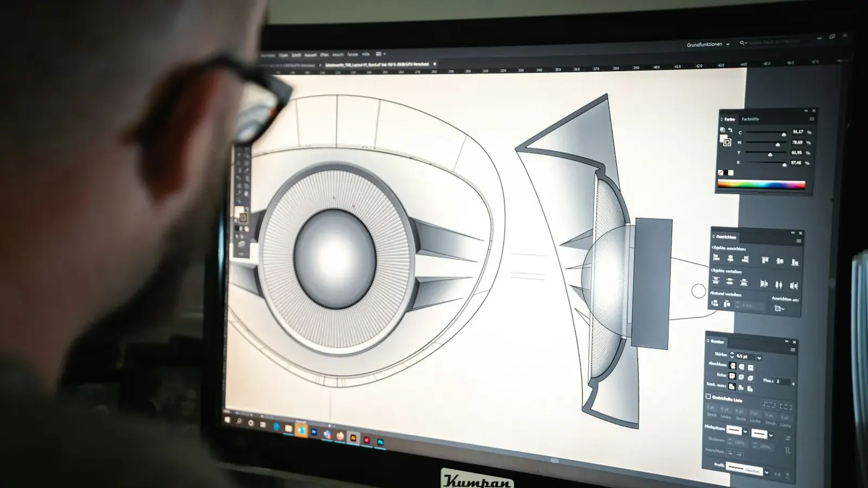Image resolution: width=868 pixels, height=488 pixels.
Task: Open the second Pfeilspitzen arrowhead dropdown
Action: click(771, 435)
